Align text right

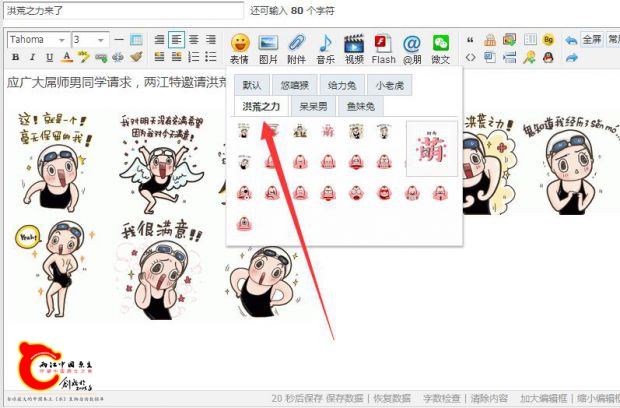[x=211, y=40]
